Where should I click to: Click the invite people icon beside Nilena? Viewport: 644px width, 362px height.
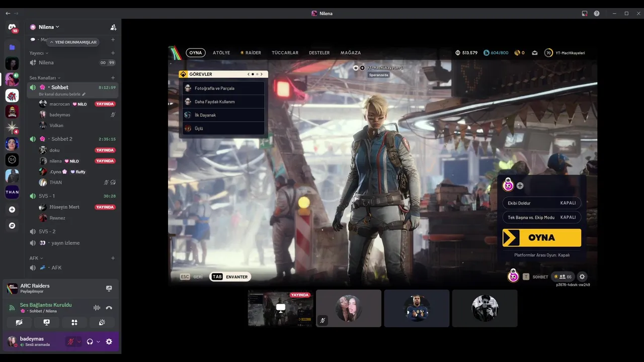pyautogui.click(x=113, y=27)
